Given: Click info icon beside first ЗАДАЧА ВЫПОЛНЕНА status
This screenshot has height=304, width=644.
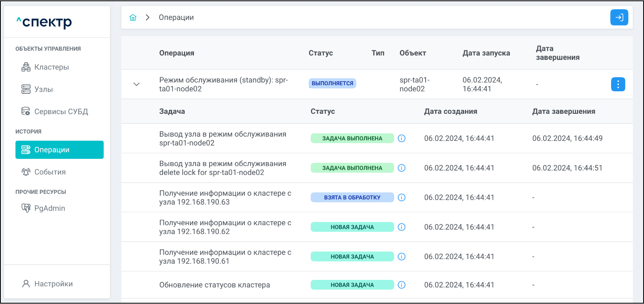Looking at the screenshot, I should (401, 138).
